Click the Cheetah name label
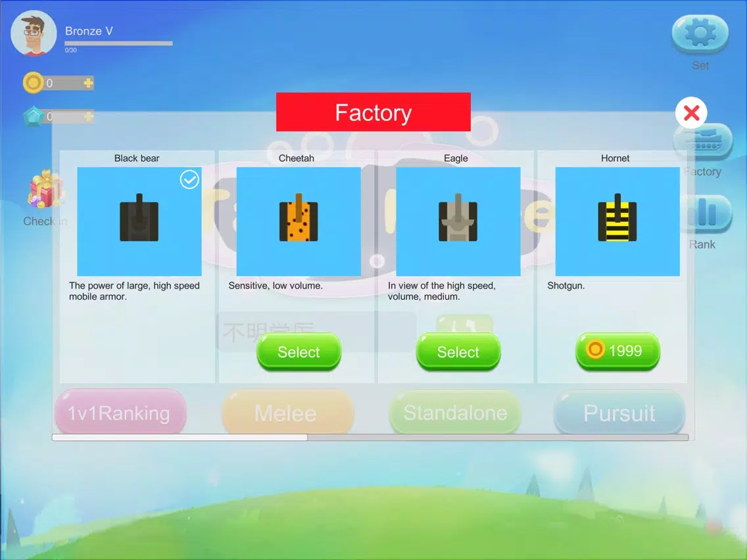Screen dimensions: 747x560 coord(297,158)
